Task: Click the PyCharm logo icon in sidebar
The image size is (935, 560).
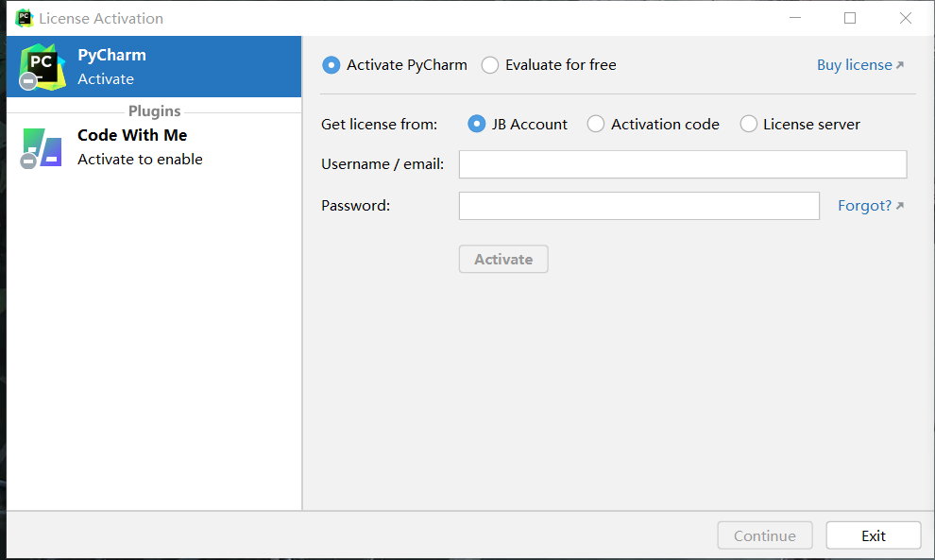Action: point(42,67)
